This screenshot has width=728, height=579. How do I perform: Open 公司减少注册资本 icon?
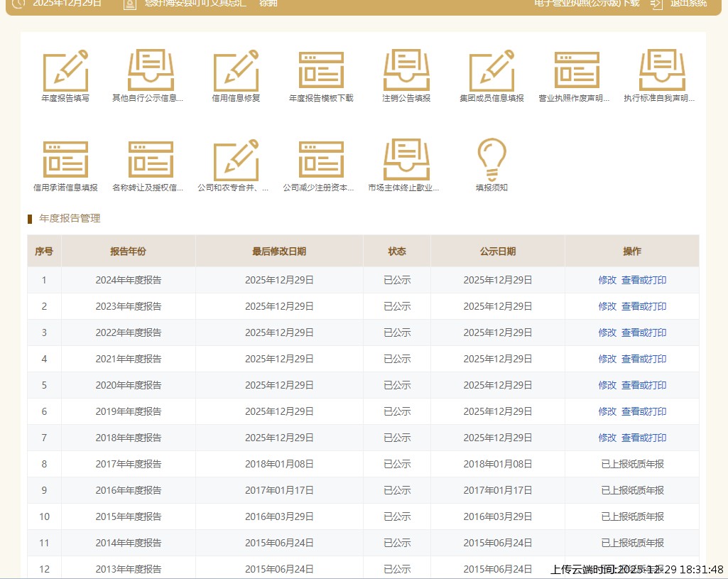point(321,160)
